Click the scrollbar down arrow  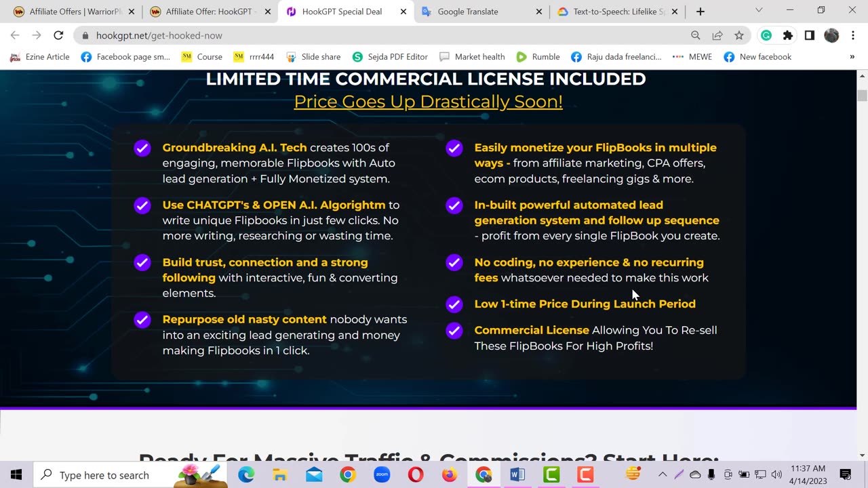(862, 455)
